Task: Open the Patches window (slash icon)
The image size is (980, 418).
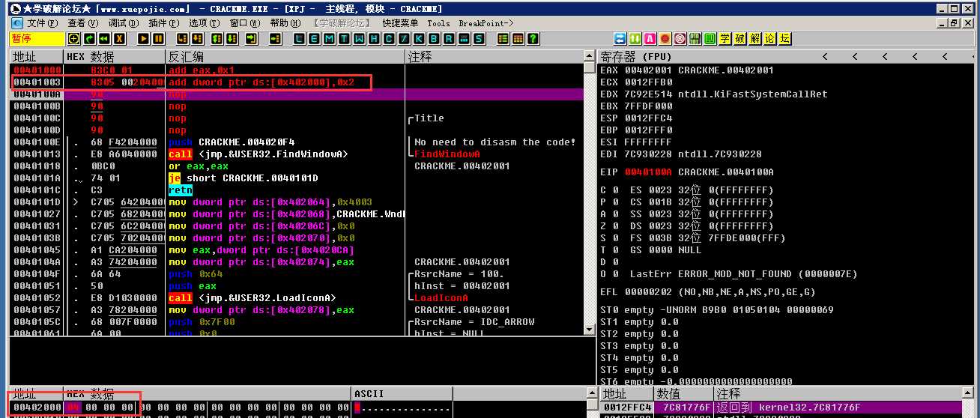Action: 405,38
